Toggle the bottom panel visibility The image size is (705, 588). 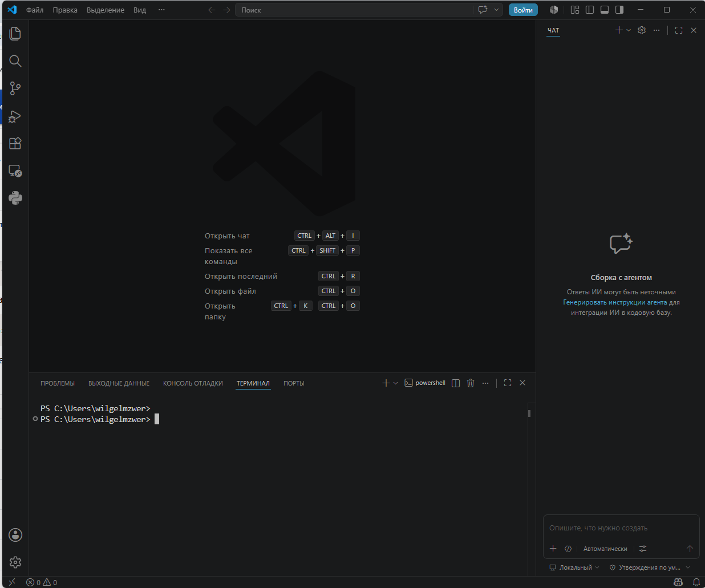[x=605, y=10]
